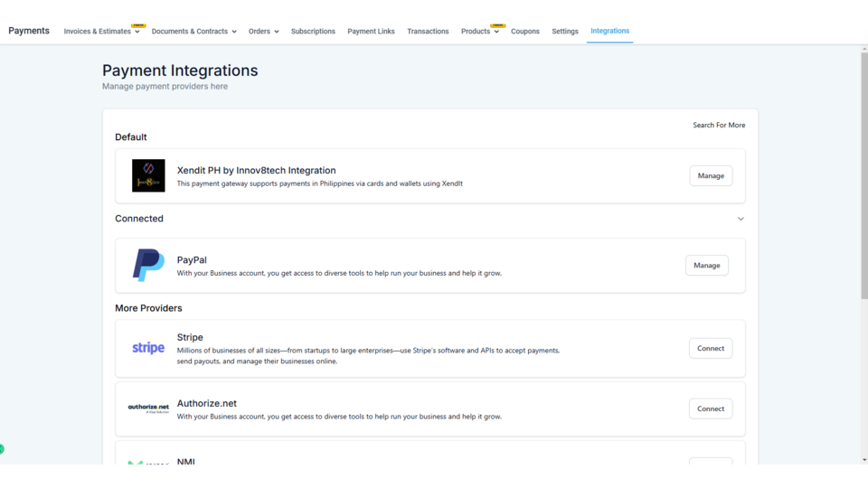Viewport: 868px width, 488px height.
Task: Click the Connected section heading
Action: point(139,219)
